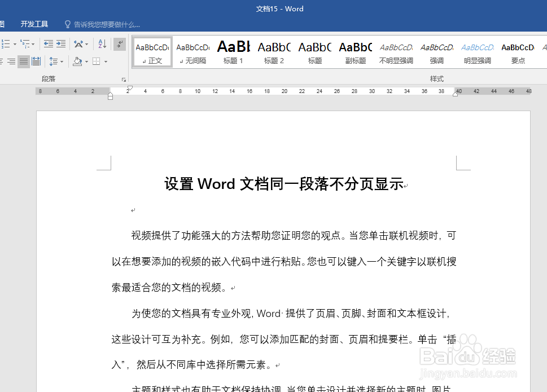Image resolution: width=547 pixels, height=392 pixels.
Task: Apply the 标题 1 style
Action: tap(233, 52)
